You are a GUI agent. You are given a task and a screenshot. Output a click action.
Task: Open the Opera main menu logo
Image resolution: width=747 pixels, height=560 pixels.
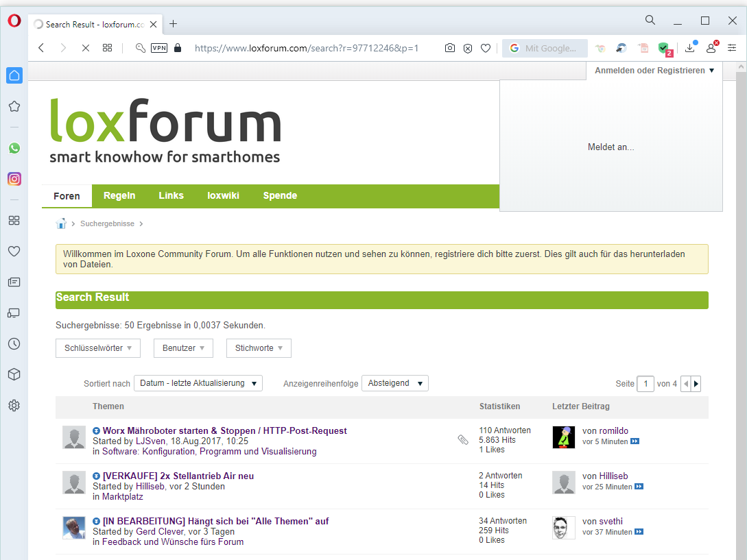pos(14,21)
